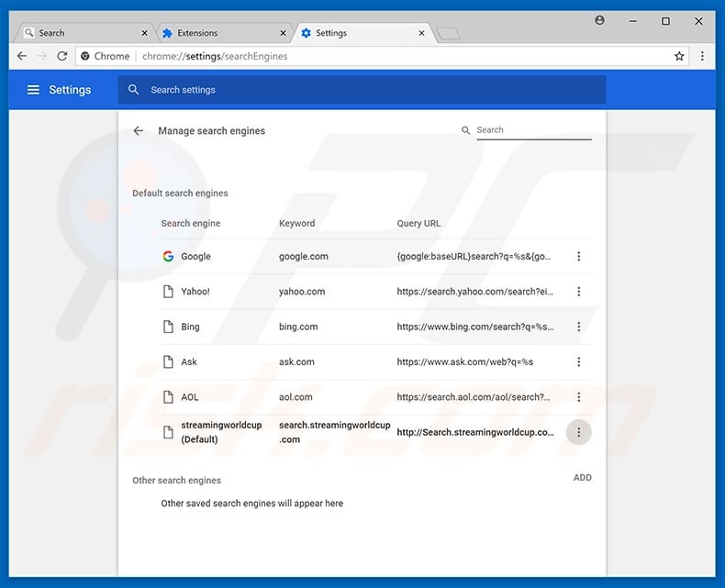Select the yahoo.com keyword
The width and height of the screenshot is (725, 588).
[x=302, y=291]
